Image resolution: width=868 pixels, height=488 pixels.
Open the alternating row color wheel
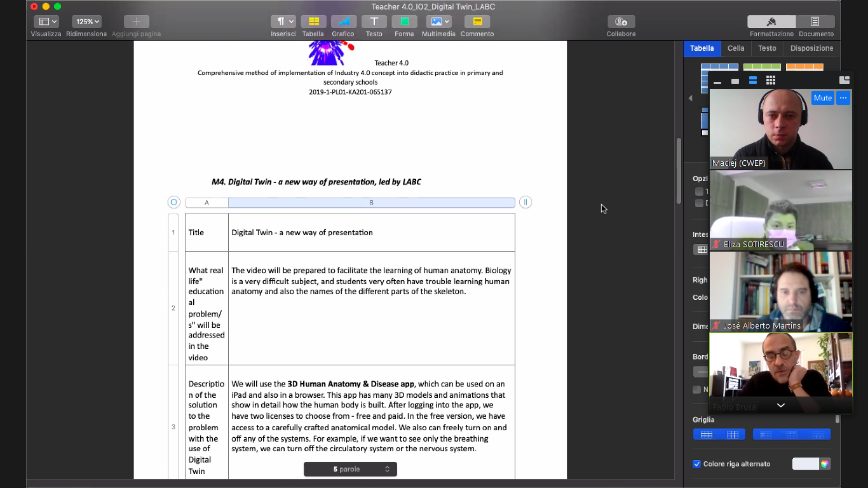point(824,464)
